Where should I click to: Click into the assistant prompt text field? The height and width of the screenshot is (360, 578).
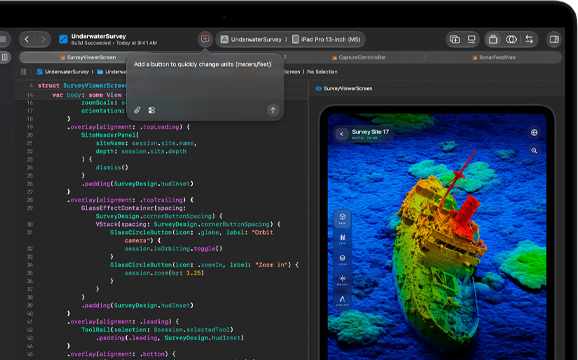click(x=205, y=79)
